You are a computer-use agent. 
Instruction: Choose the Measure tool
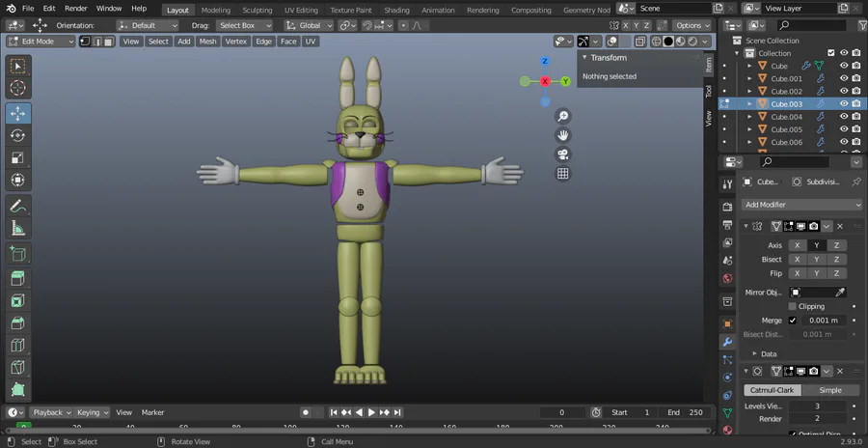pos(17,229)
